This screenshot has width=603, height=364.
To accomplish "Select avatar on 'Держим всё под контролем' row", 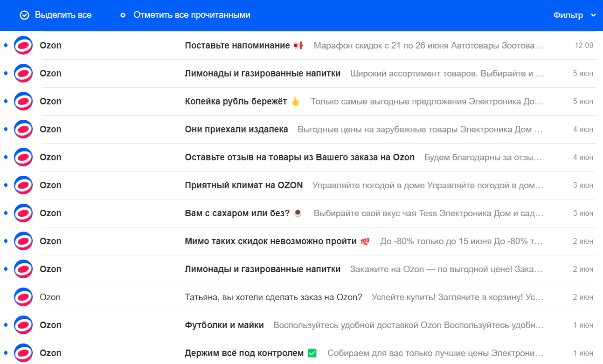I will (23, 353).
